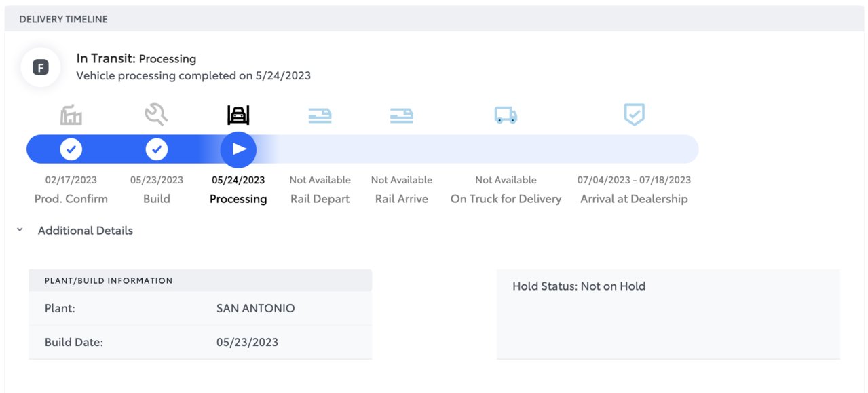The width and height of the screenshot is (868, 393).
Task: Collapse the Additional Details chevron
Action: (x=20, y=230)
